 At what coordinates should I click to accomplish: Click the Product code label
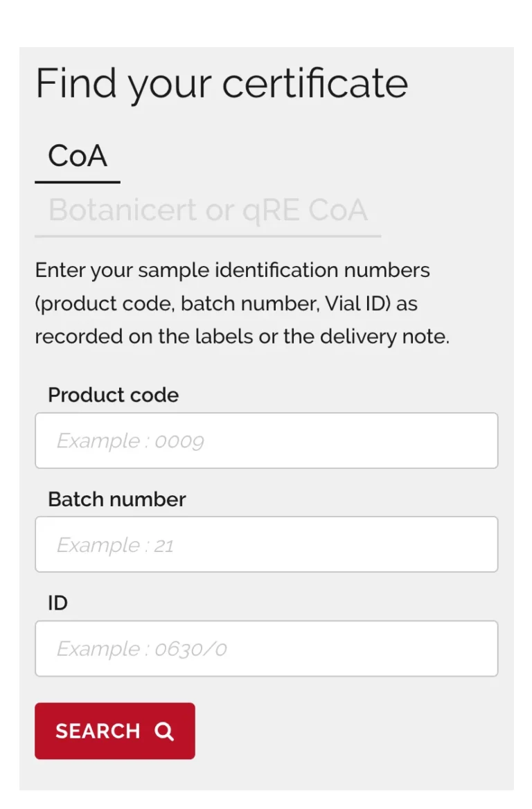pos(114,395)
